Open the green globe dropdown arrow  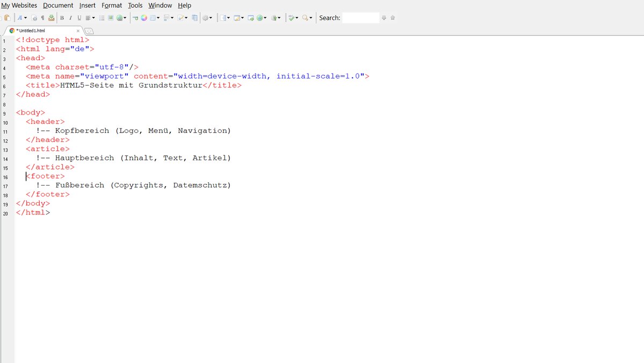tap(265, 18)
